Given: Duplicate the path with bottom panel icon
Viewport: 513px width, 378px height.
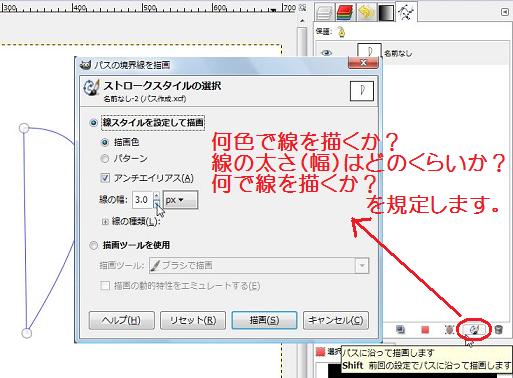Looking at the screenshot, I should click(x=400, y=330).
